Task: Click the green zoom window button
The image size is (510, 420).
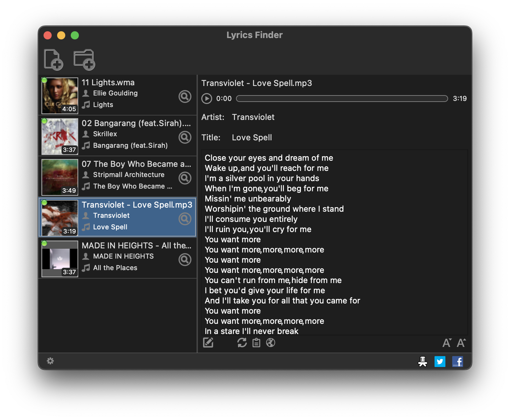Action: [75, 35]
